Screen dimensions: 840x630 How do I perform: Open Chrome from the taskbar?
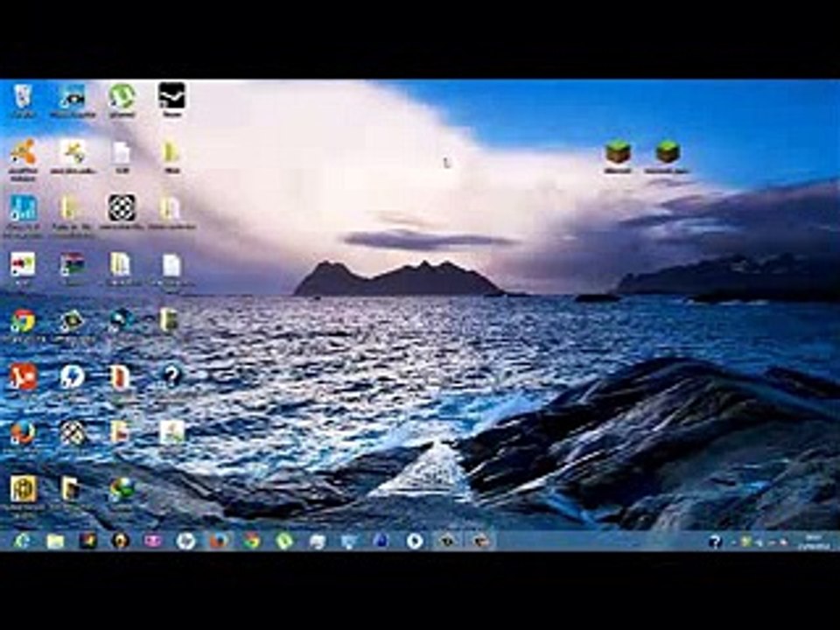point(251,541)
